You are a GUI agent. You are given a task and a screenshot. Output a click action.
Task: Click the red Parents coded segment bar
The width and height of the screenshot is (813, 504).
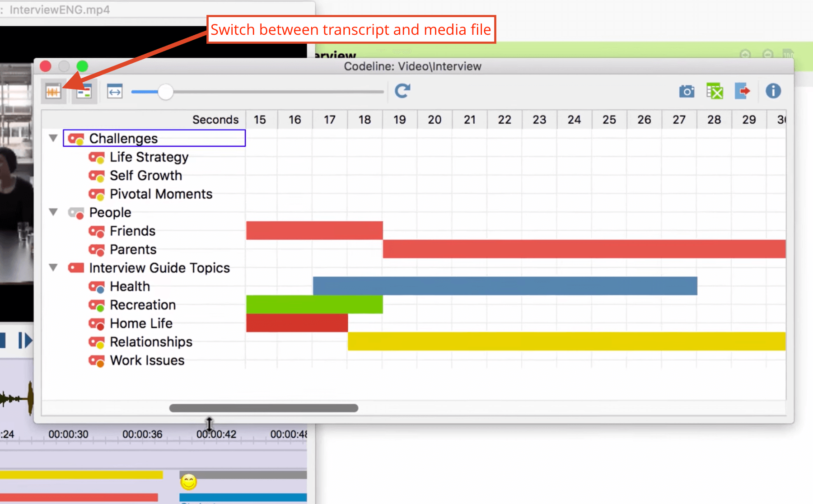[x=584, y=249]
